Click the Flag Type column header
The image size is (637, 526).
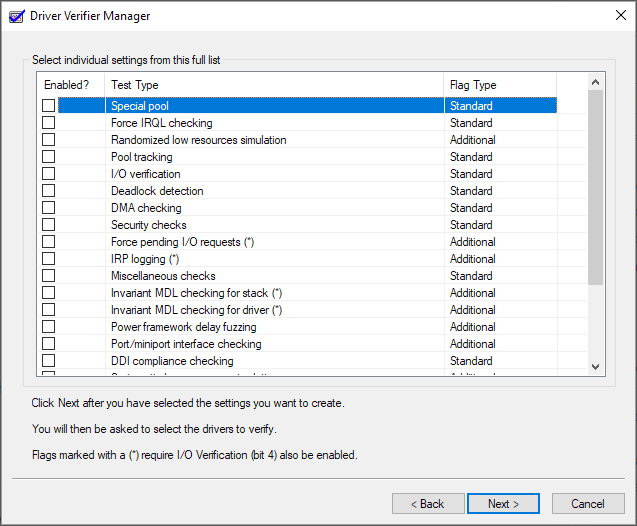click(500, 85)
